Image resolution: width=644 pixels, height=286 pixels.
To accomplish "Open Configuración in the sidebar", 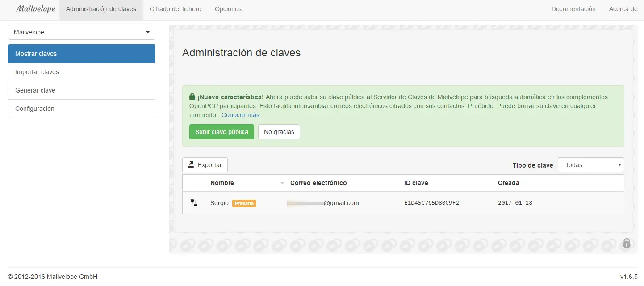I will coord(82,109).
